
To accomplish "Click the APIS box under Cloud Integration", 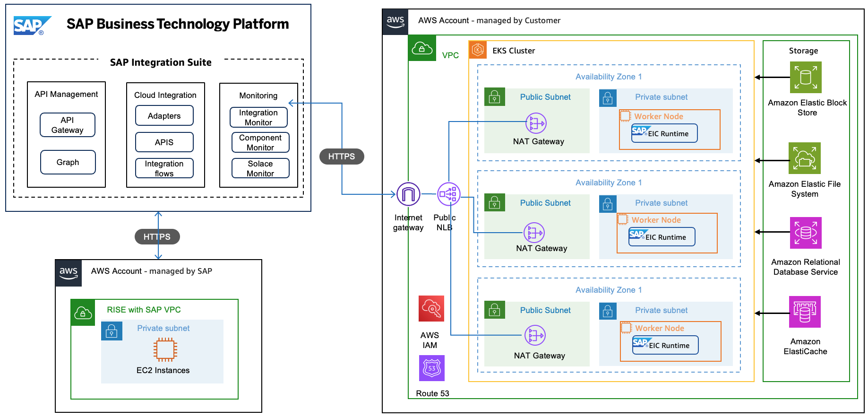I will pos(164,142).
